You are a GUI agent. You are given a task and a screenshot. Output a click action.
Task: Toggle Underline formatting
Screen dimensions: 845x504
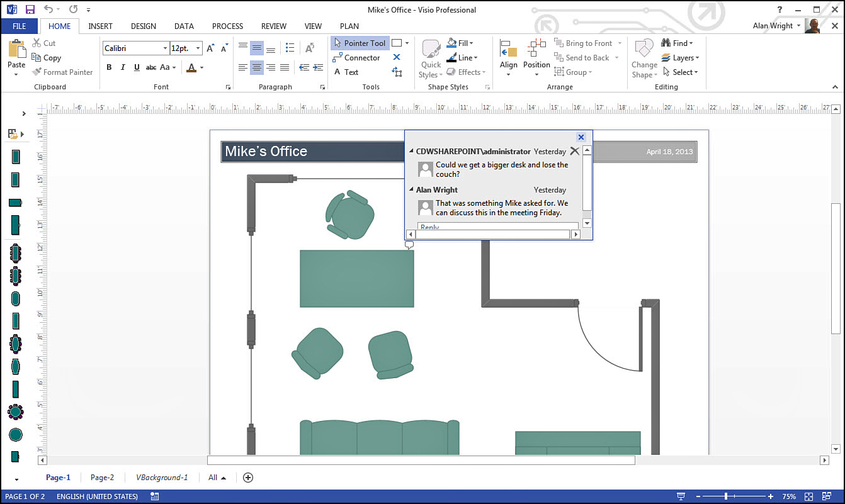[x=137, y=67]
